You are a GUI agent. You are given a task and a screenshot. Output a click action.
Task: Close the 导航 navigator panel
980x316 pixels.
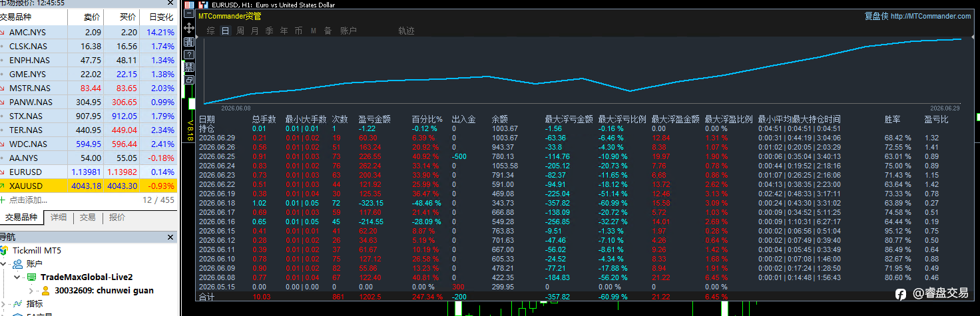tap(172, 237)
